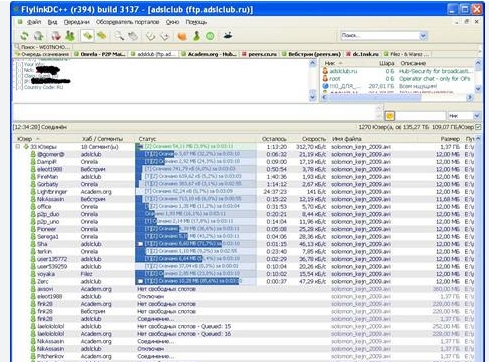
Task: Open the Ник filter dropdown
Action: (x=476, y=116)
